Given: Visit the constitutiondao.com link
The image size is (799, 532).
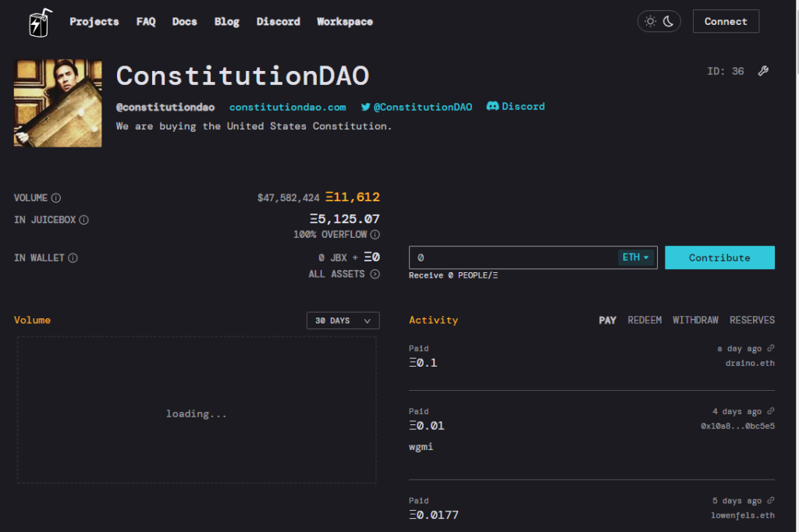Looking at the screenshot, I should pyautogui.click(x=287, y=107).
